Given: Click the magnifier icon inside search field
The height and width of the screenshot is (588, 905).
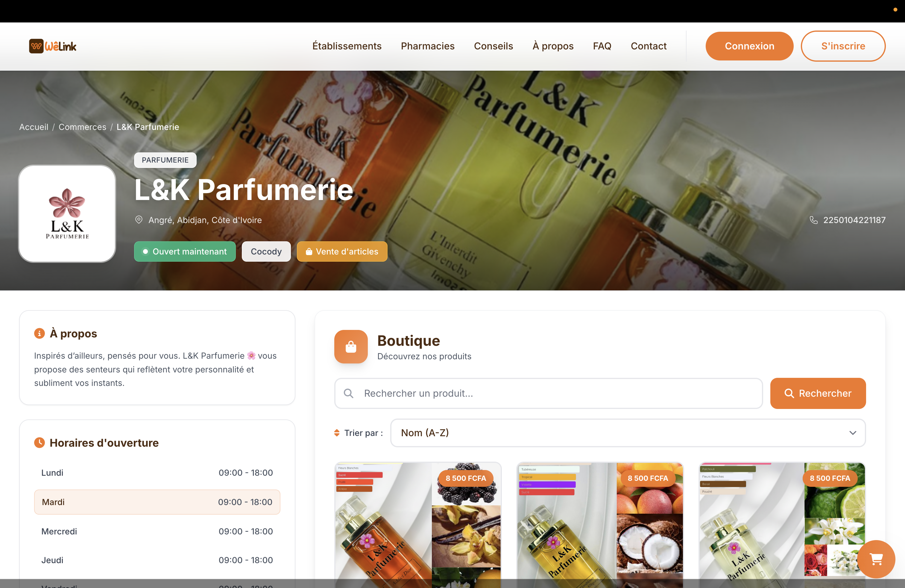Looking at the screenshot, I should coord(348,393).
